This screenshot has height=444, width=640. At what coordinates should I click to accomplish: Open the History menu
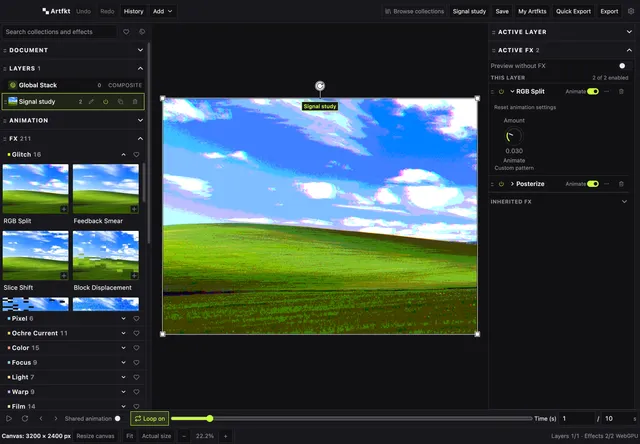133,11
